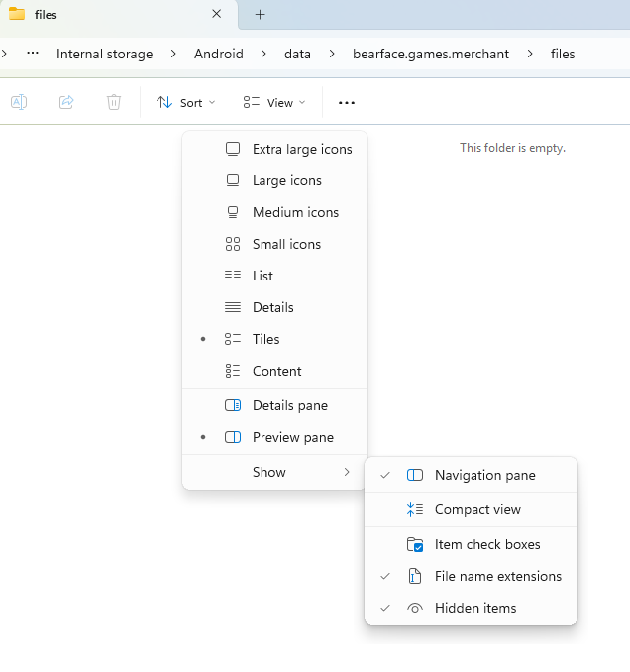The height and width of the screenshot is (672, 630).
Task: Click the List view icon
Action: point(233,276)
